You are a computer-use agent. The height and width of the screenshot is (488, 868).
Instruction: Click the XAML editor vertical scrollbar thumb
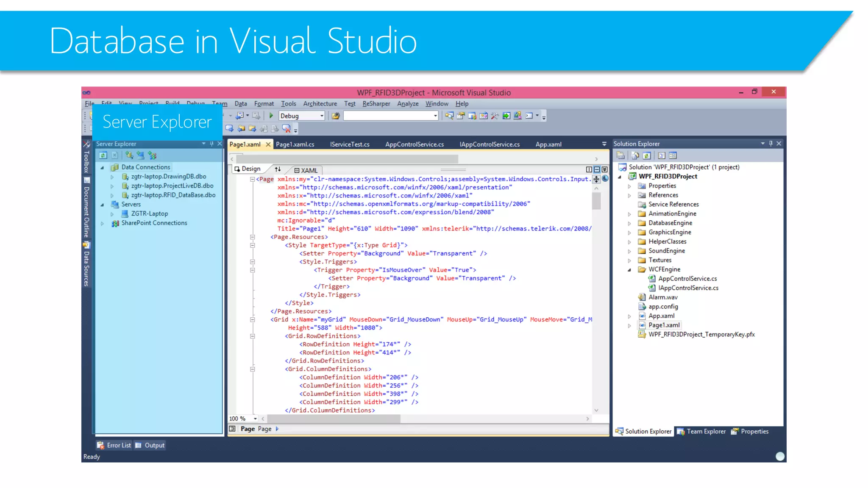click(x=596, y=201)
